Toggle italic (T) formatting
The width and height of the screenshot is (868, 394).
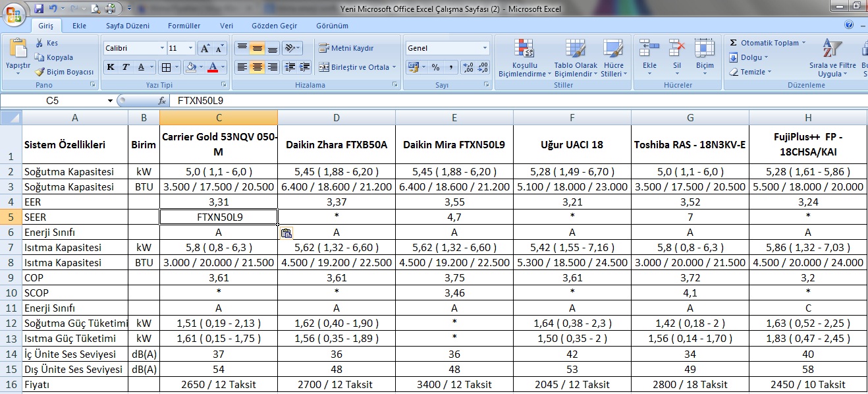[125, 67]
